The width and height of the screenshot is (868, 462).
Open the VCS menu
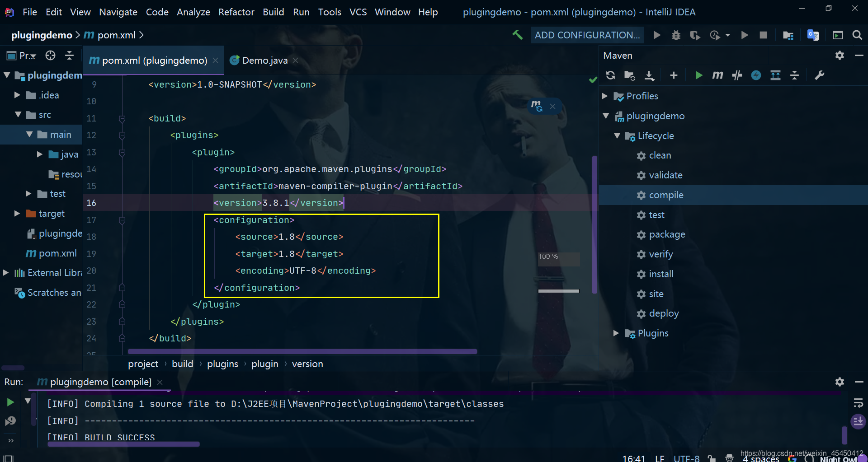358,12
